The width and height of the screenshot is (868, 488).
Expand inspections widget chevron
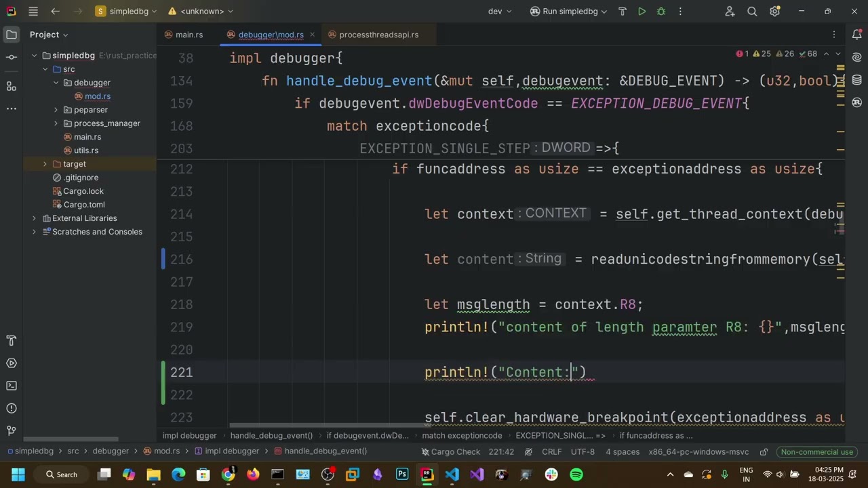coord(837,54)
